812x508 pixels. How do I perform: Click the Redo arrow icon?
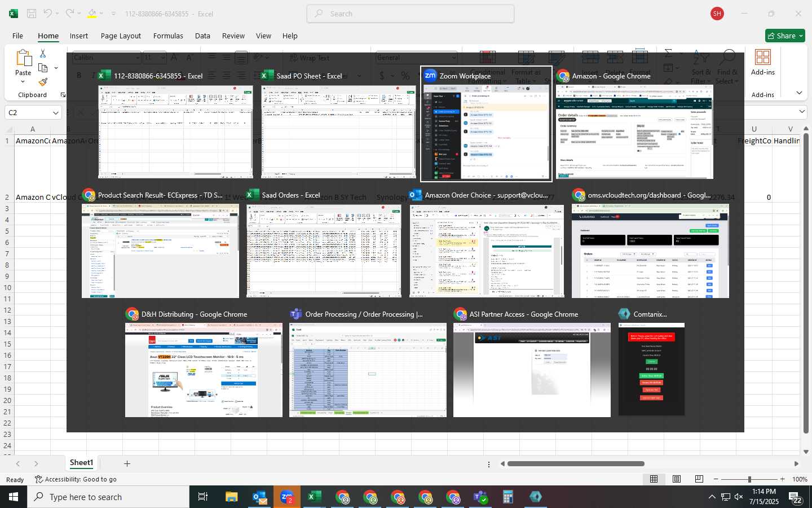pos(69,14)
